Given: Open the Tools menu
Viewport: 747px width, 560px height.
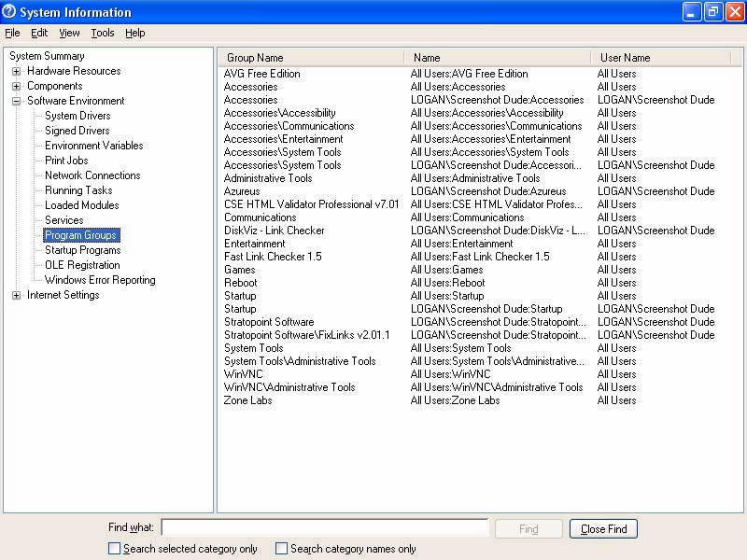Looking at the screenshot, I should click(x=103, y=33).
